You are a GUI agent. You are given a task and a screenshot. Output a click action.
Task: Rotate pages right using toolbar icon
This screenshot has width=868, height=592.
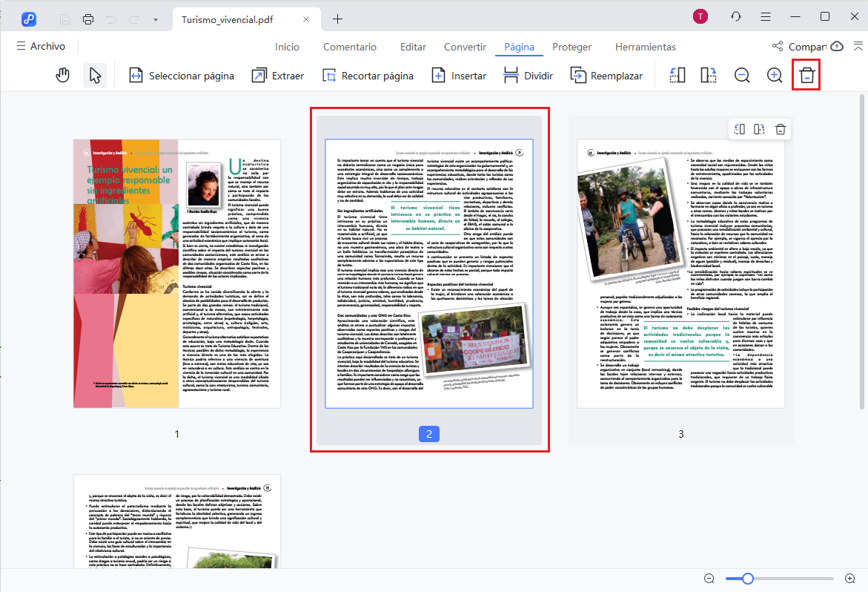[709, 76]
